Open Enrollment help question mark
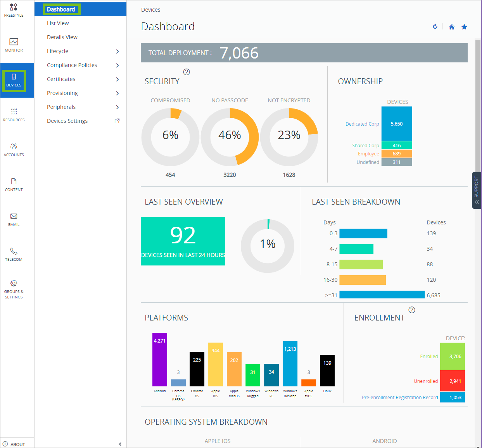 (x=412, y=310)
